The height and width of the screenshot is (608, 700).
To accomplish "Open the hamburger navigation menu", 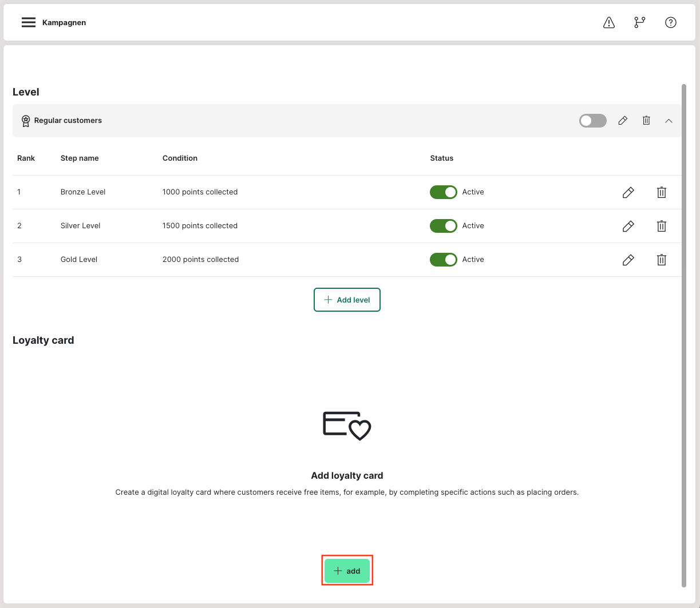I will (x=29, y=22).
